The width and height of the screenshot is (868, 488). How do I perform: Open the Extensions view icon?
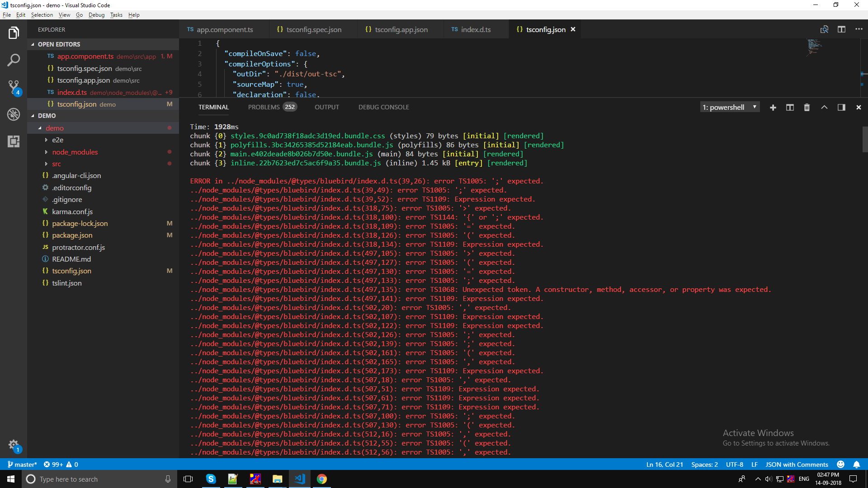[14, 141]
